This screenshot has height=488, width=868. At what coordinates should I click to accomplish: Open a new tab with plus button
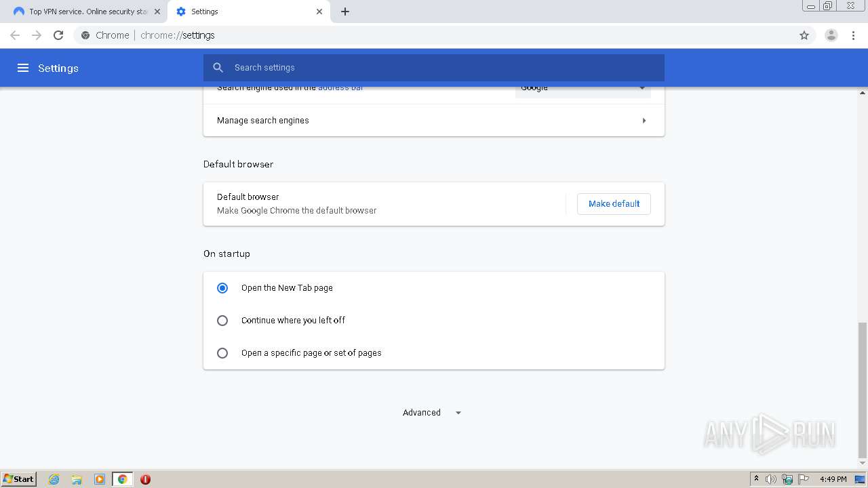point(345,12)
